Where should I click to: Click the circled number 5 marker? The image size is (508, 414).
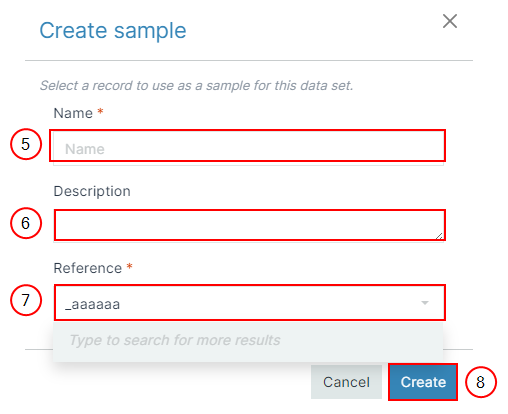click(x=26, y=144)
